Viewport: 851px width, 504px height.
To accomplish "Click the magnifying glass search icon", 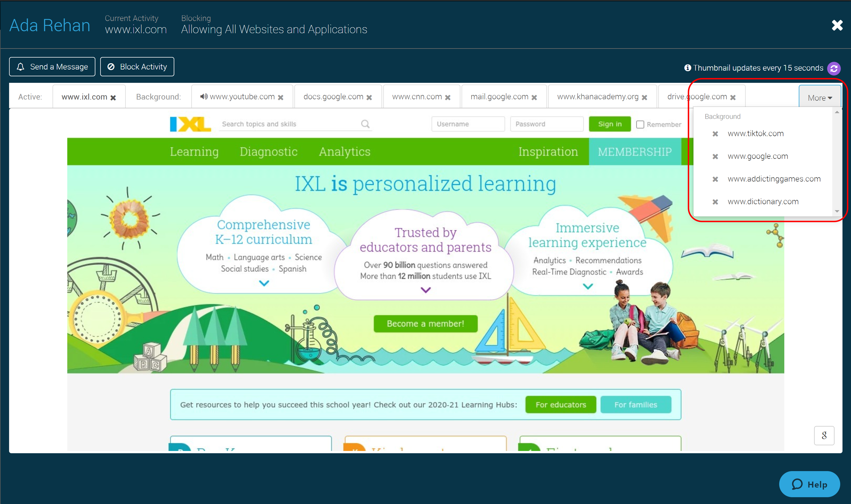I will point(365,124).
